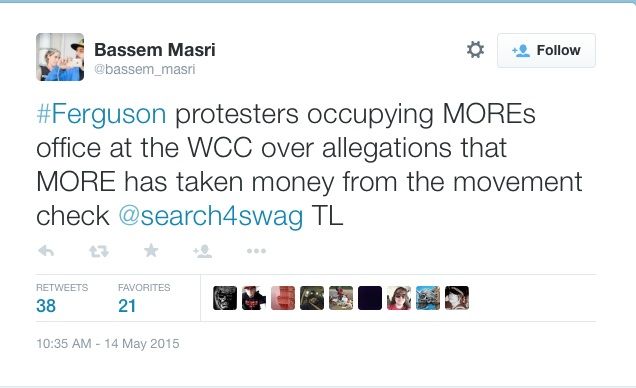636x388 pixels.
Task: Open the three-dot more options icon
Action: tap(256, 251)
